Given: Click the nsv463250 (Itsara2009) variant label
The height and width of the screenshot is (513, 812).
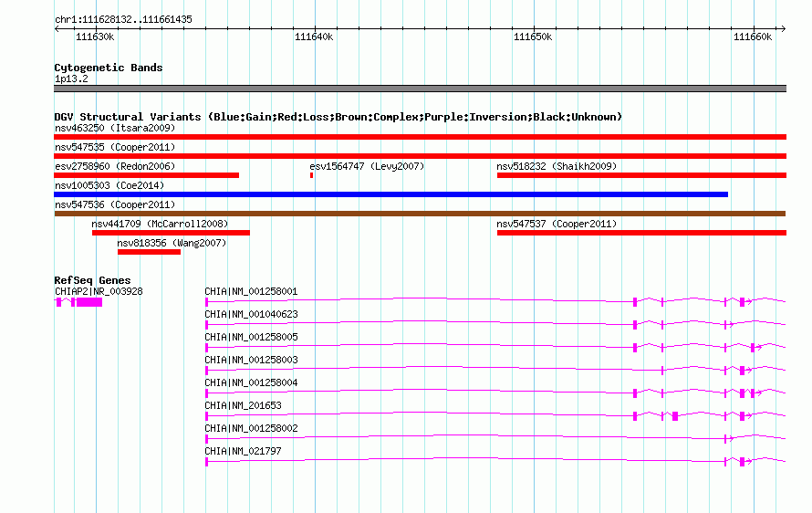Looking at the screenshot, I should (x=115, y=128).
